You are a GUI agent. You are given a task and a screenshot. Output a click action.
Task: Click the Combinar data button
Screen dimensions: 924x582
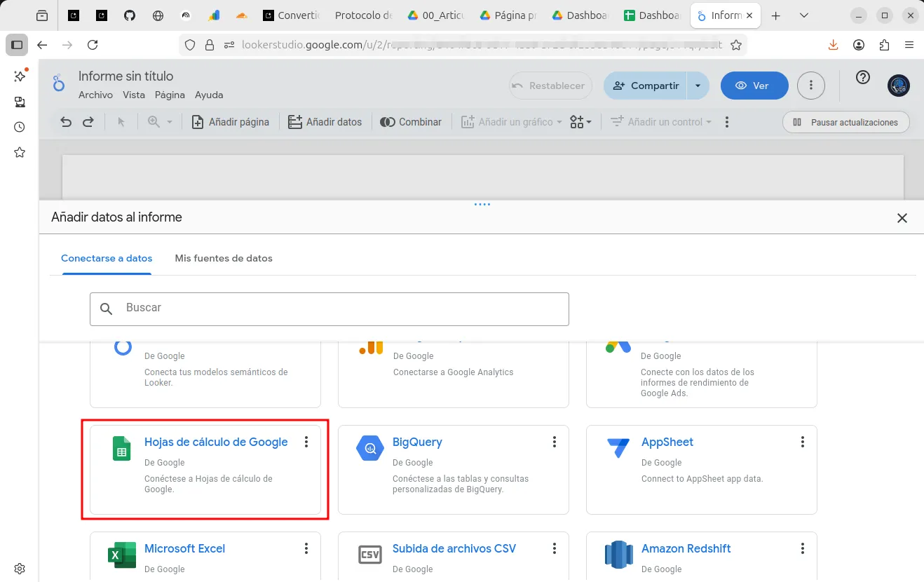coord(411,122)
